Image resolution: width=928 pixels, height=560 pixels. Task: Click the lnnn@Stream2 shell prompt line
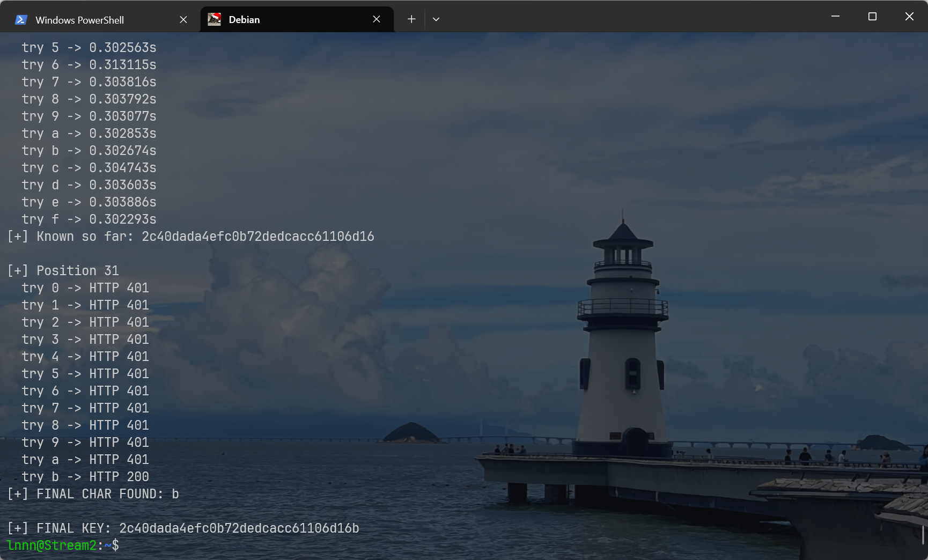pos(63,546)
